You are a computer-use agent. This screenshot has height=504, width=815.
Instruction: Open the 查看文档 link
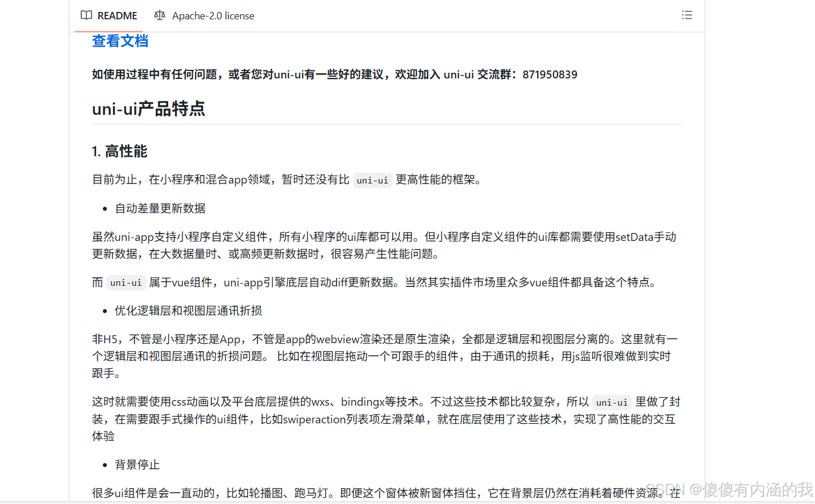coord(120,41)
